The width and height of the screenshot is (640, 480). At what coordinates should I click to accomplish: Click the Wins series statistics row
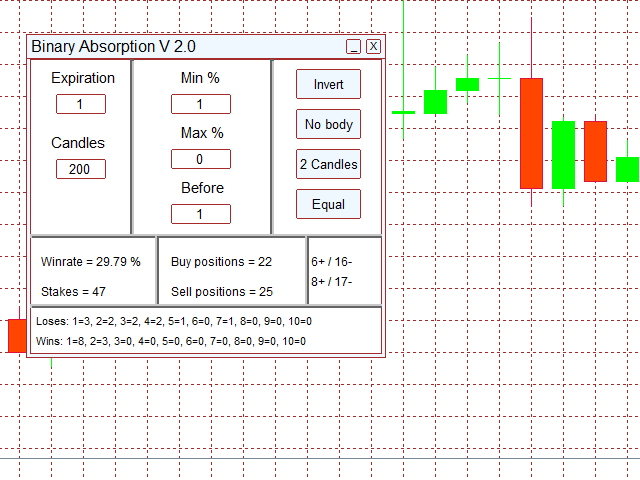(x=171, y=341)
